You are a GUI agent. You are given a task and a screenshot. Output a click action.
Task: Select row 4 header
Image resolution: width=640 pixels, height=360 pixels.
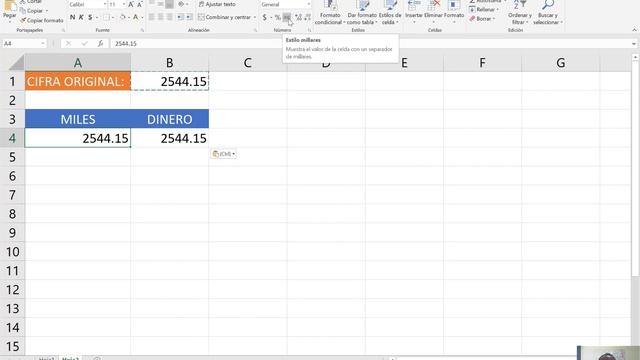pyautogui.click(x=12, y=138)
